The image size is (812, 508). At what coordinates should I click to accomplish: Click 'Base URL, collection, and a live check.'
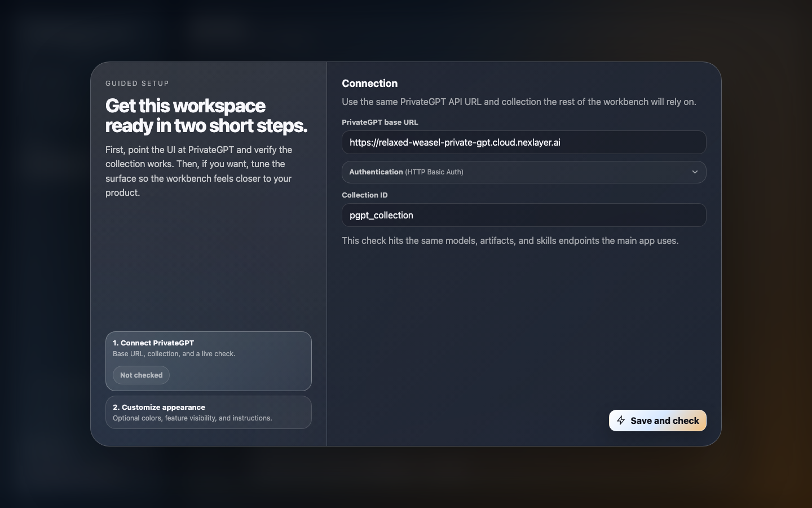click(174, 354)
